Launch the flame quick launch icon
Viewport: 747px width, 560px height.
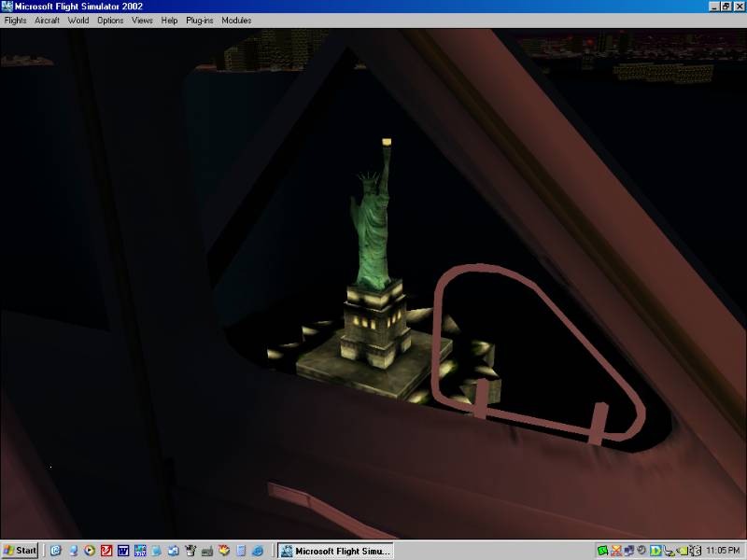(224, 551)
